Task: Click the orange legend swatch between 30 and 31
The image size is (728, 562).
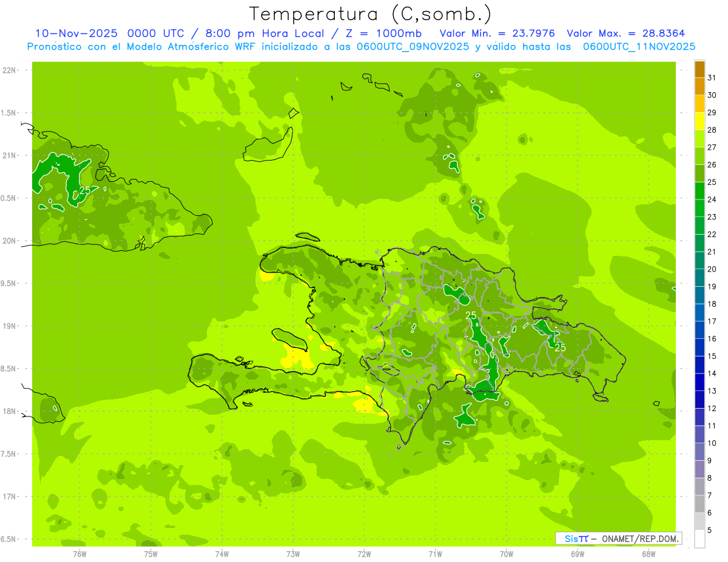Action: 699,87
